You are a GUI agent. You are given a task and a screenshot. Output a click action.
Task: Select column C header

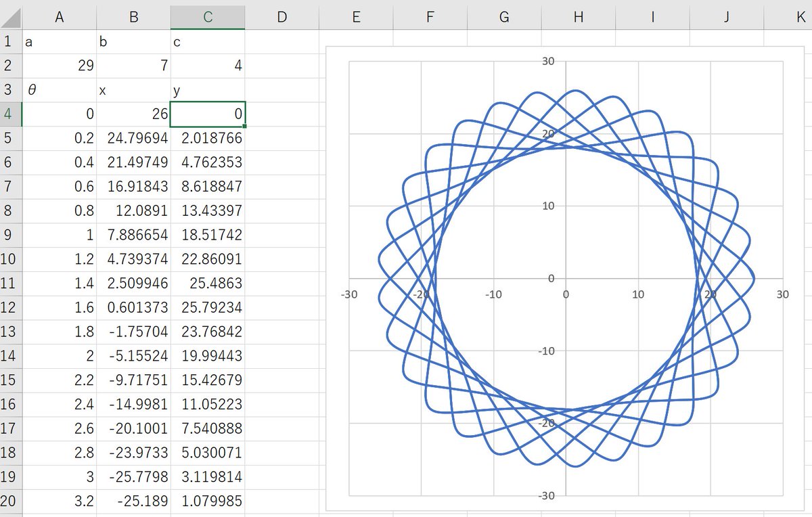(208, 18)
